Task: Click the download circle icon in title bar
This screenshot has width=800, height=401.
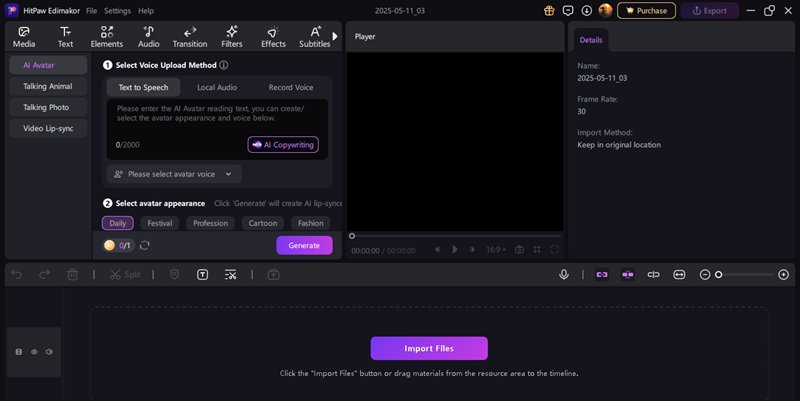Action: click(x=587, y=10)
